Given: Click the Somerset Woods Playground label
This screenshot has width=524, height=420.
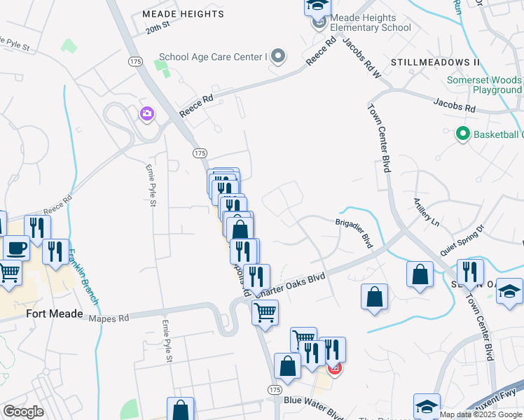Looking at the screenshot, I should (484, 85).
